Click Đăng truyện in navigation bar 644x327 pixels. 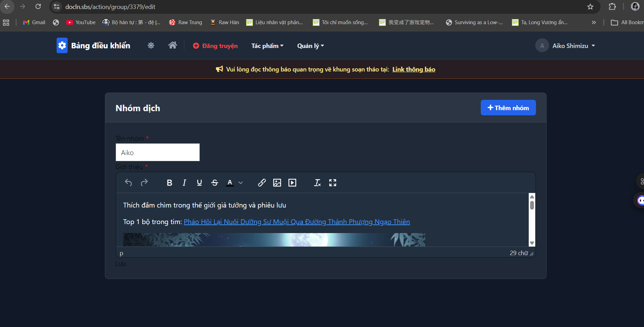[x=215, y=46]
